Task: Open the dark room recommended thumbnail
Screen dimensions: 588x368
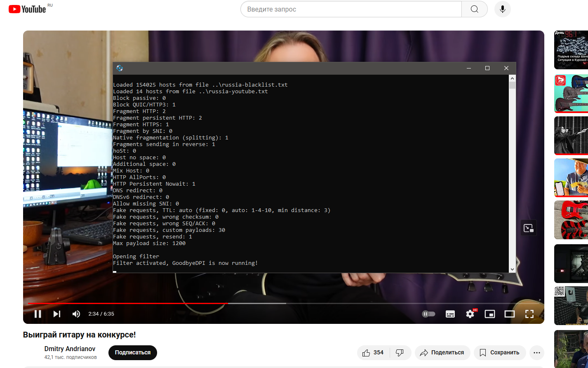Action: click(571, 264)
